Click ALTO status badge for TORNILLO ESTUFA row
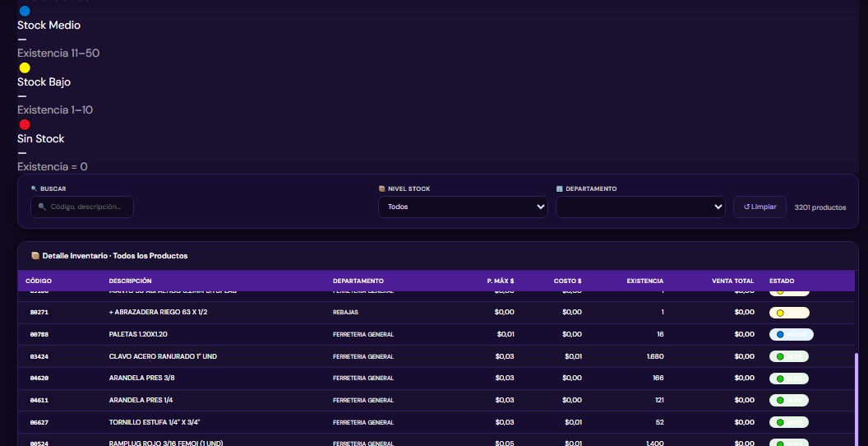Image resolution: width=868 pixels, height=446 pixels. tap(789, 422)
